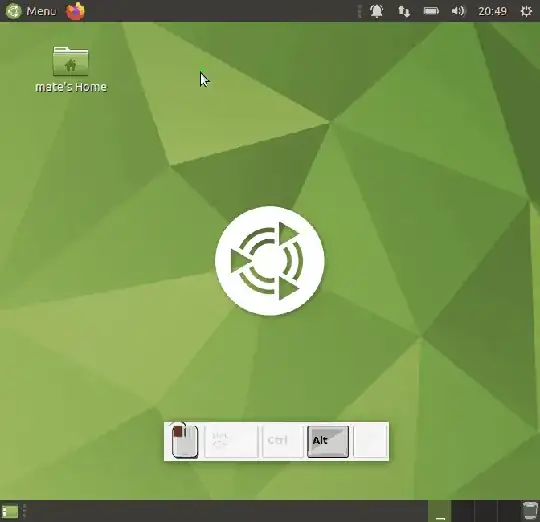Switch to the last workspace before the Trash
This screenshot has width=540, height=522.
point(509,511)
